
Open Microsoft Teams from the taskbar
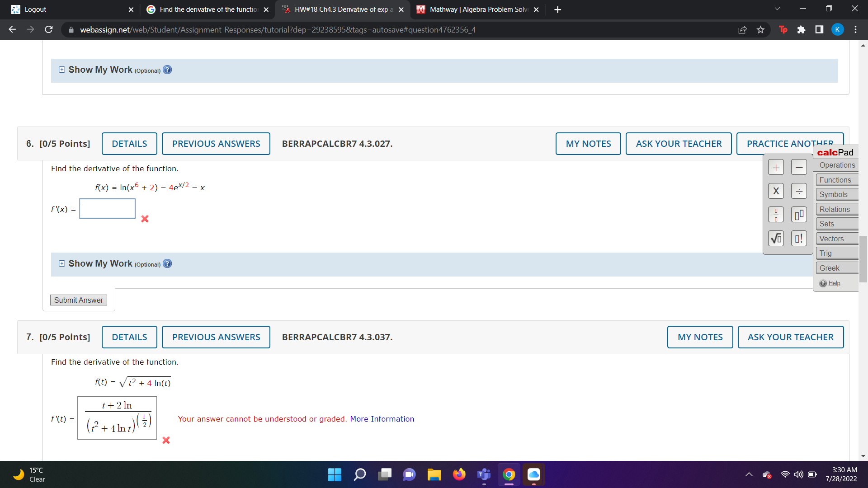(484, 475)
